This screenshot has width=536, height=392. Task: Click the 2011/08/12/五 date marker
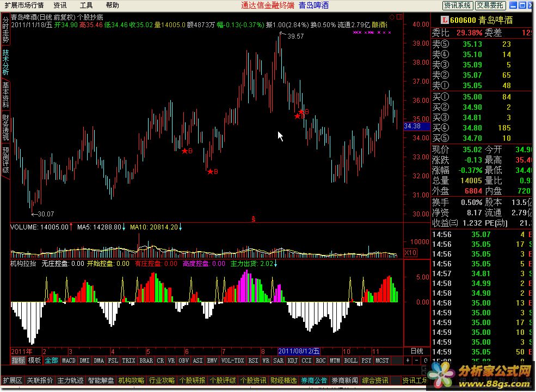pyautogui.click(x=299, y=351)
